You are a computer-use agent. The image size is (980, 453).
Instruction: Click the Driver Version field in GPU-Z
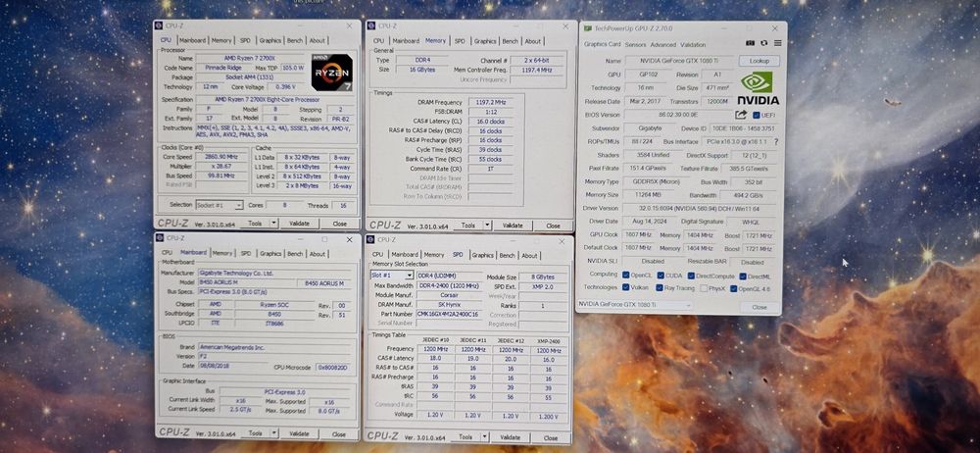click(700, 208)
